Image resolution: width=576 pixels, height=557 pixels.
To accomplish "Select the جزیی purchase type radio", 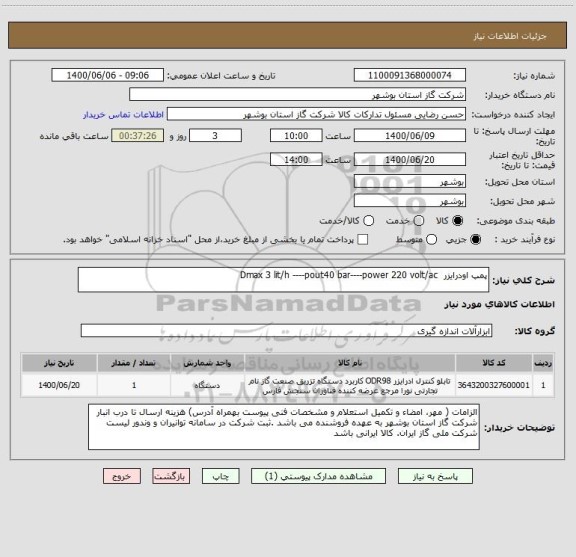I will (x=476, y=240).
